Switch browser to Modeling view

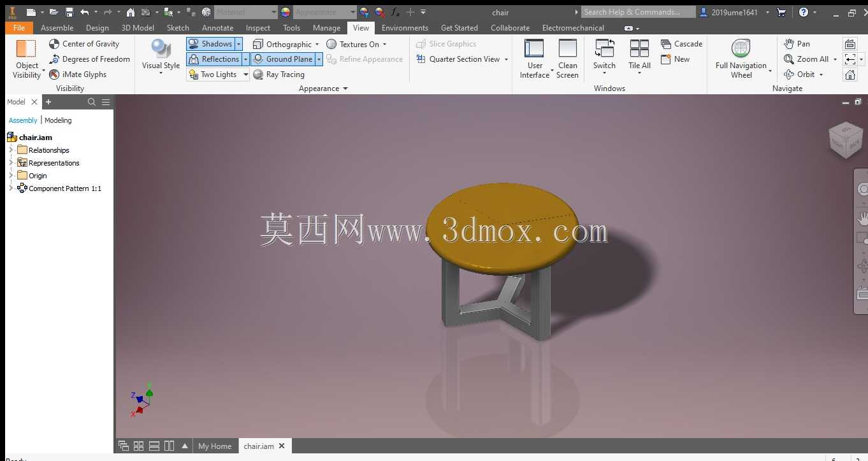(x=58, y=120)
